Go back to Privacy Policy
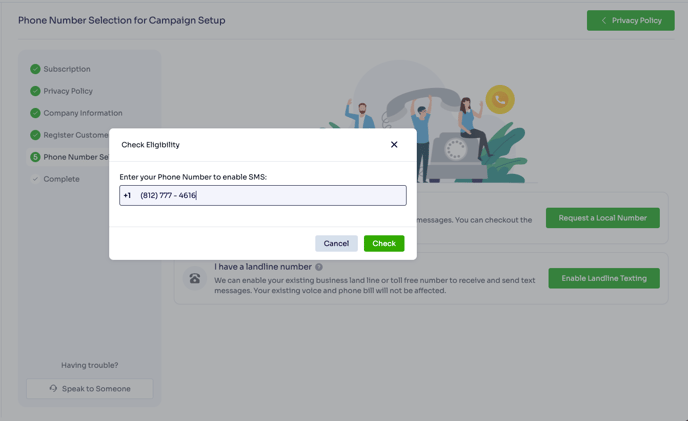Screen dimensions: 688x421 point(630,20)
